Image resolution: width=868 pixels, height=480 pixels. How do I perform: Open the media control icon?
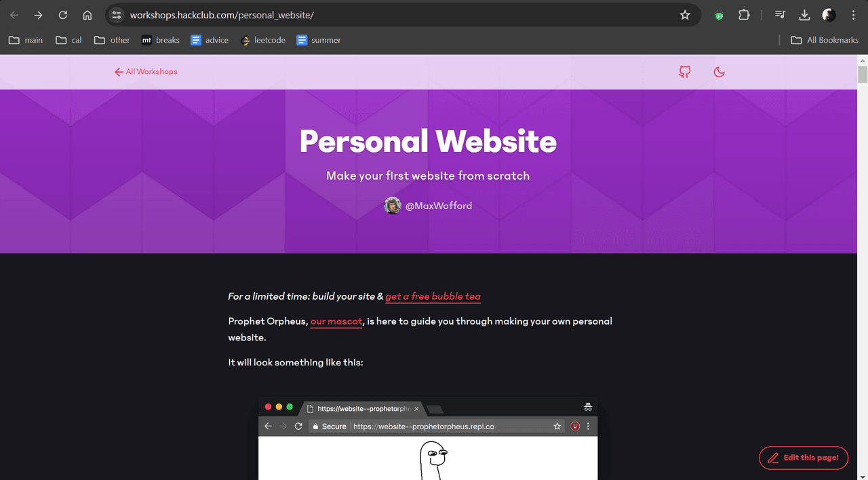click(780, 15)
